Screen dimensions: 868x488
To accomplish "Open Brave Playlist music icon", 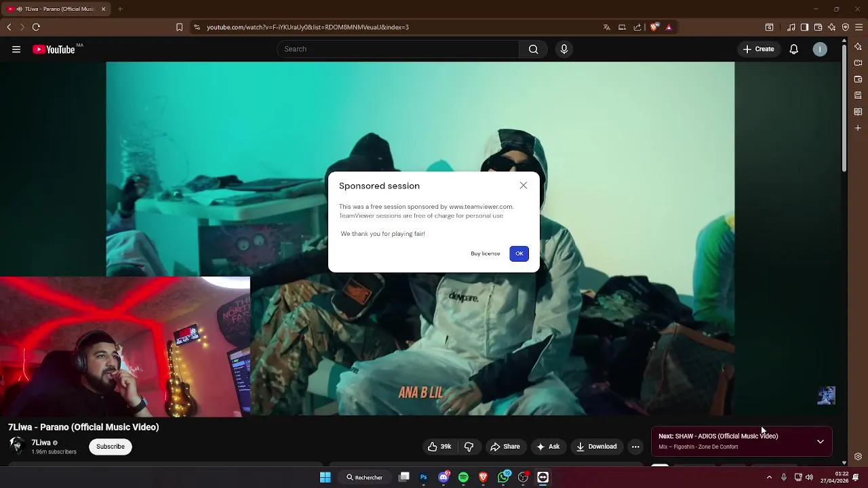I will pos(791,27).
